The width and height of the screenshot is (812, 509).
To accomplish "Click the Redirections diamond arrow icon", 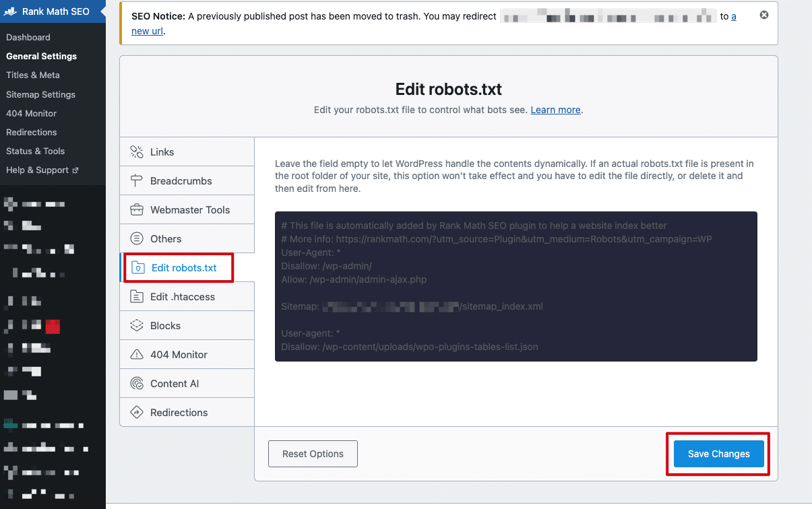I will coord(137,413).
